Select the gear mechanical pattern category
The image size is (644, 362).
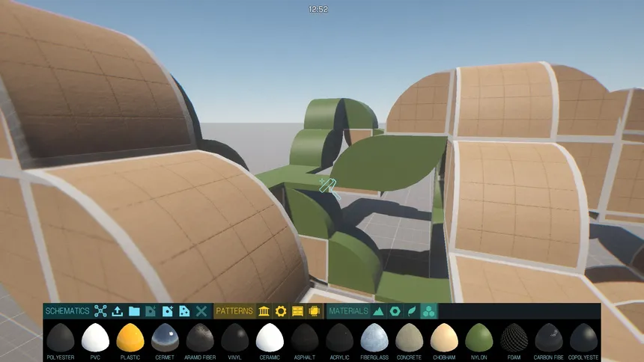click(x=281, y=311)
